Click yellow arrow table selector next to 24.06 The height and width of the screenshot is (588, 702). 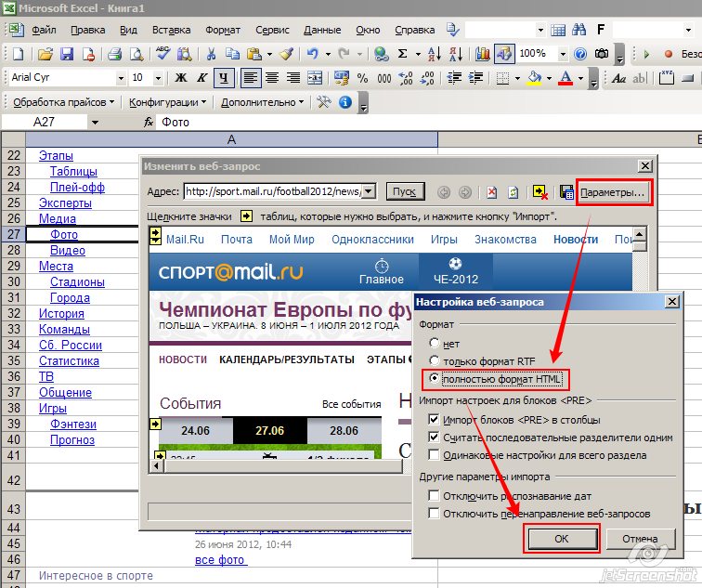pyautogui.click(x=155, y=424)
